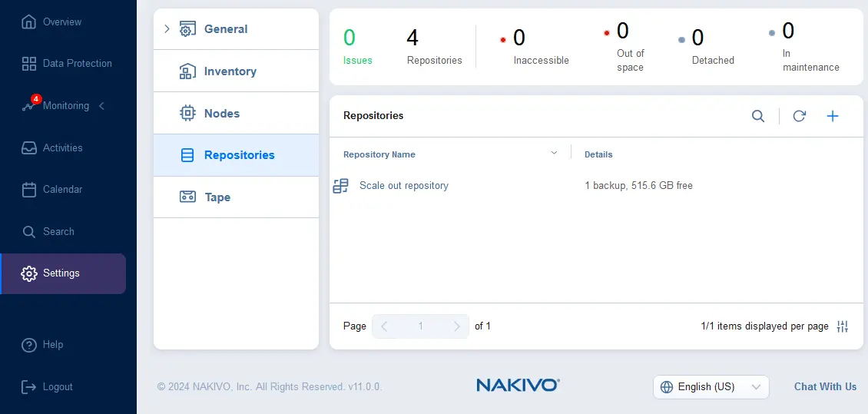Expand the Monitoring chevron arrow
Viewport: 868px width, 414px height.
coord(101,106)
